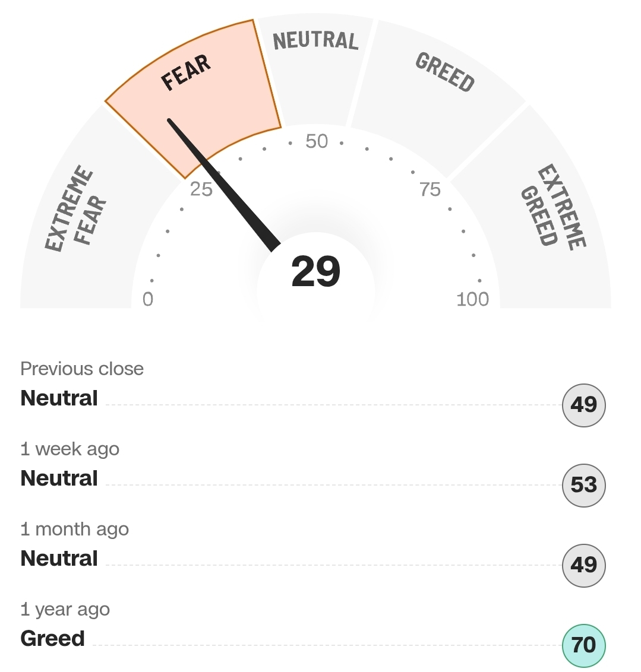Click the green 70 Greed badge
The width and height of the screenshot is (641, 672).
point(583,645)
